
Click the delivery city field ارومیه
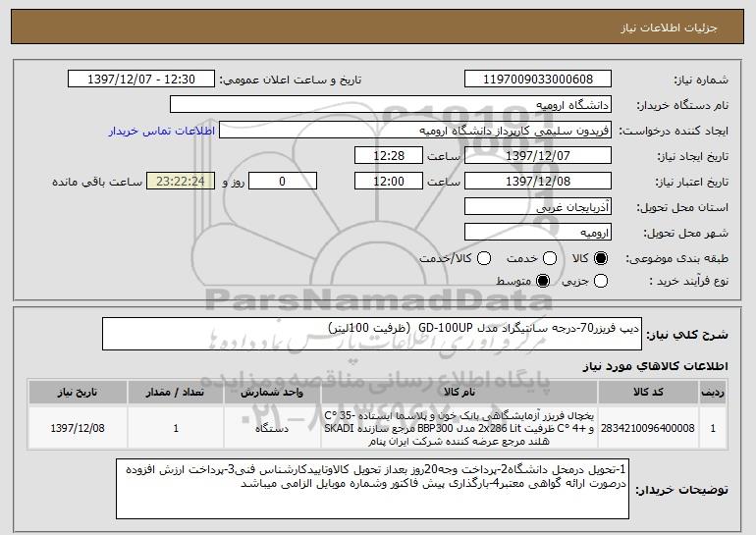tap(538, 233)
